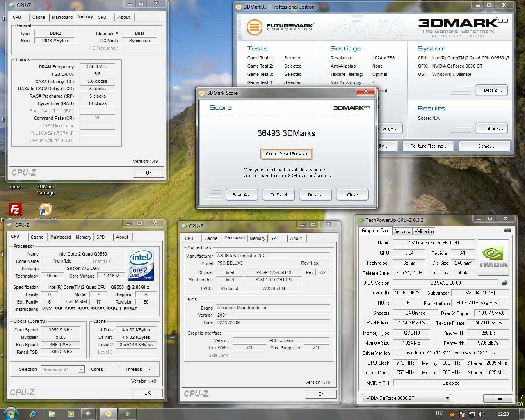
Task: Click Details... in the 3DMark Score dialog
Action: [317, 195]
